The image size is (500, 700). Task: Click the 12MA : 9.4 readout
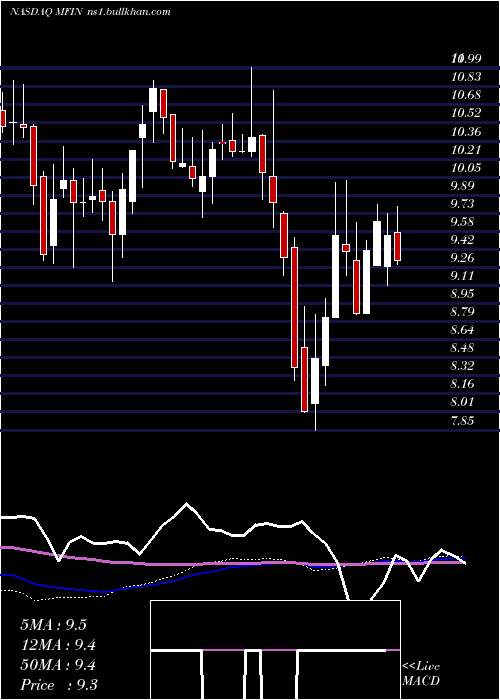pos(58,645)
